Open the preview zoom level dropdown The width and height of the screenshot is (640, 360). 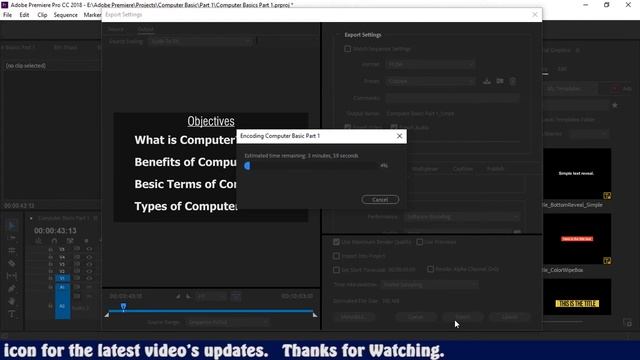coord(211,296)
